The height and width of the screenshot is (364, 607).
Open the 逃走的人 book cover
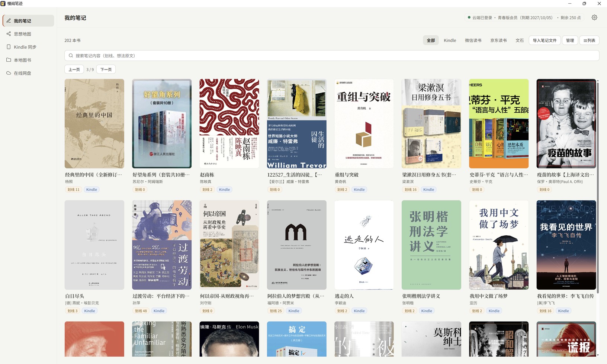[x=364, y=245]
